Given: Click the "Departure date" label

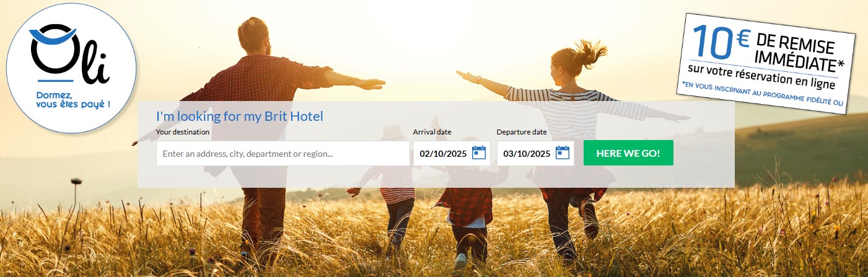Looking at the screenshot, I should tap(522, 132).
